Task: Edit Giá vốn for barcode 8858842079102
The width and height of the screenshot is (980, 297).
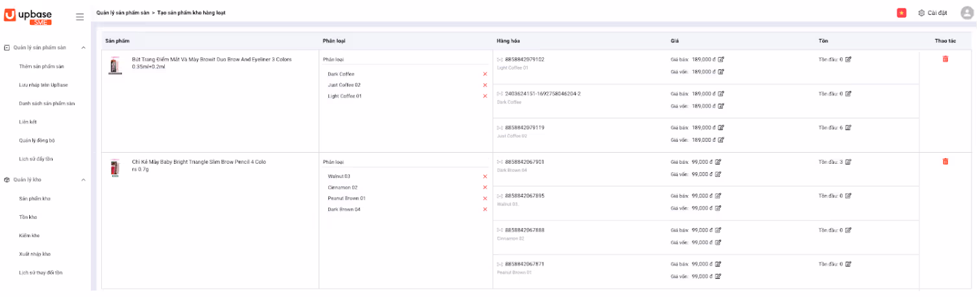Action: point(721,71)
